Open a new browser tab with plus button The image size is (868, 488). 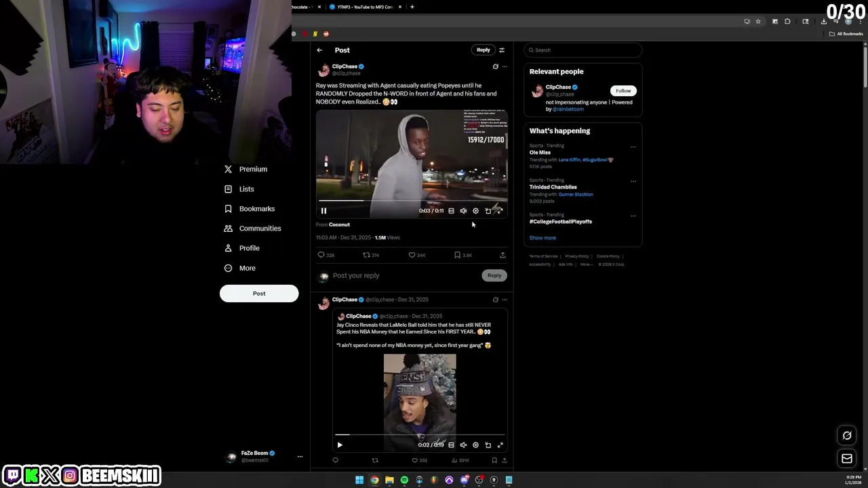[x=412, y=7]
